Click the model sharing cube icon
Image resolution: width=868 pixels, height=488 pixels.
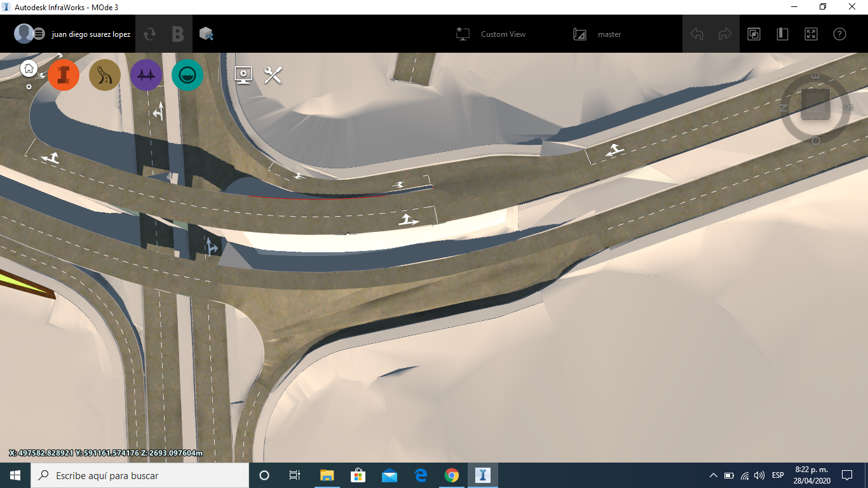coord(205,34)
